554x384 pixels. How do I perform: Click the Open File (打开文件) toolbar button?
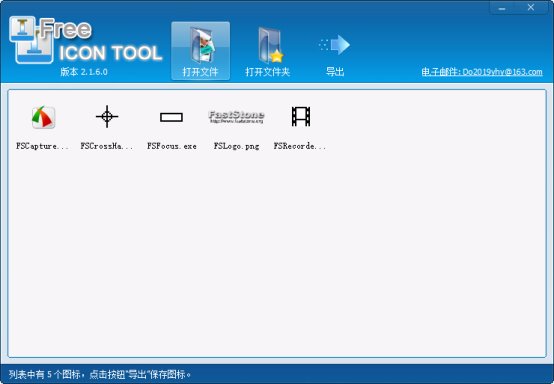pyautogui.click(x=200, y=51)
